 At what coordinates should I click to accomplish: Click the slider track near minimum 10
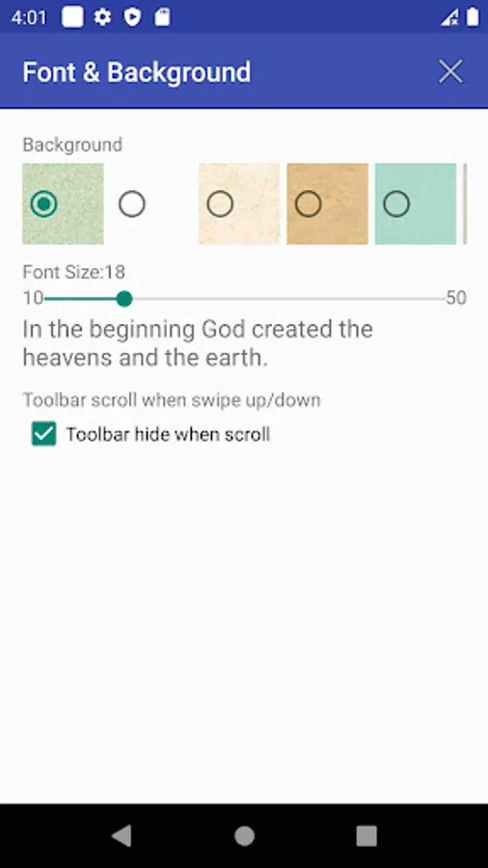pos(50,299)
